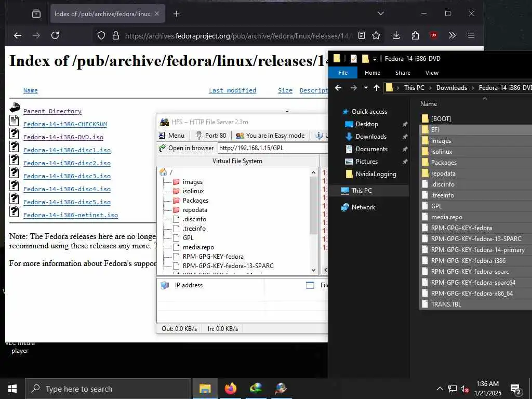
Task: Click HFS URL address field
Action: (273, 148)
